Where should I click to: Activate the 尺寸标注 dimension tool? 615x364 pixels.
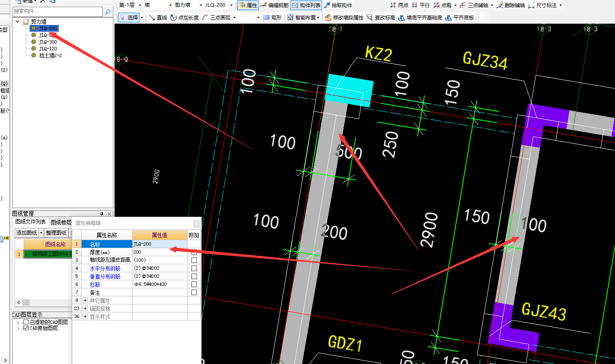[543, 5]
